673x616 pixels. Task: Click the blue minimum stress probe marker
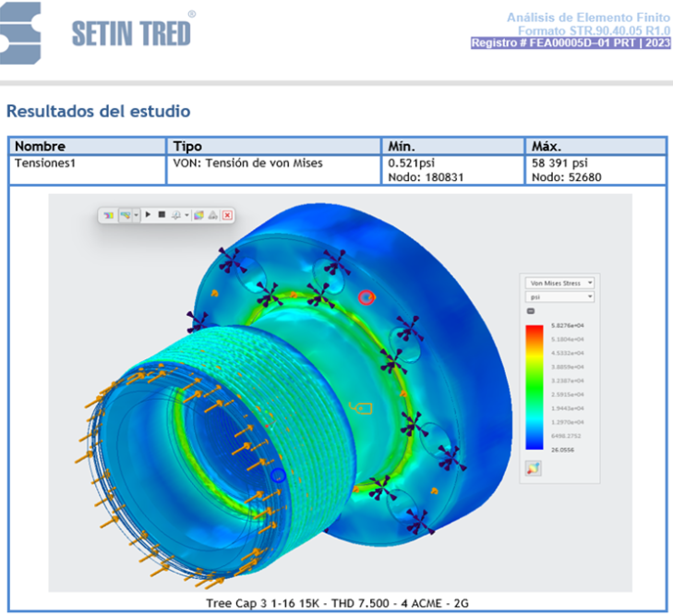tap(278, 476)
